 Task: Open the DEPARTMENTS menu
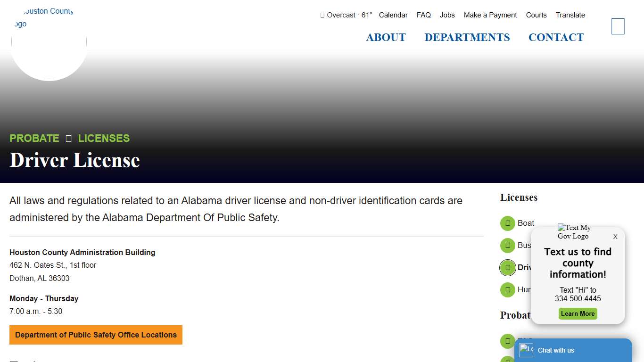(x=467, y=38)
